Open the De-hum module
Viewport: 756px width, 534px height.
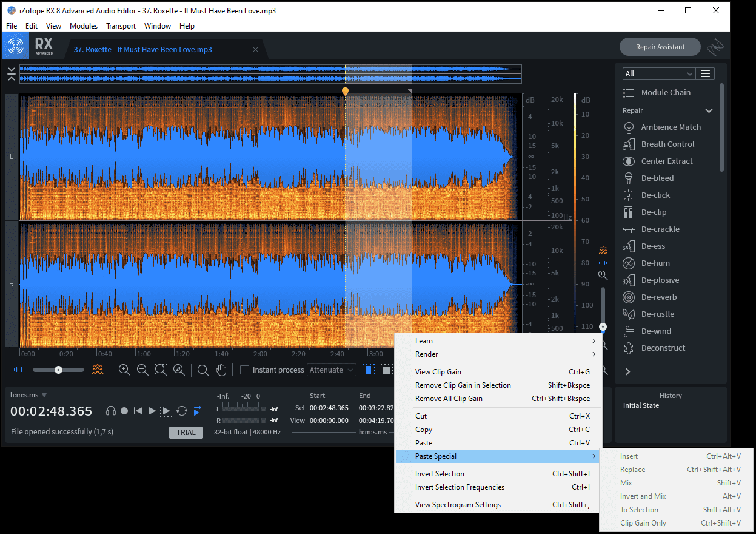[655, 263]
